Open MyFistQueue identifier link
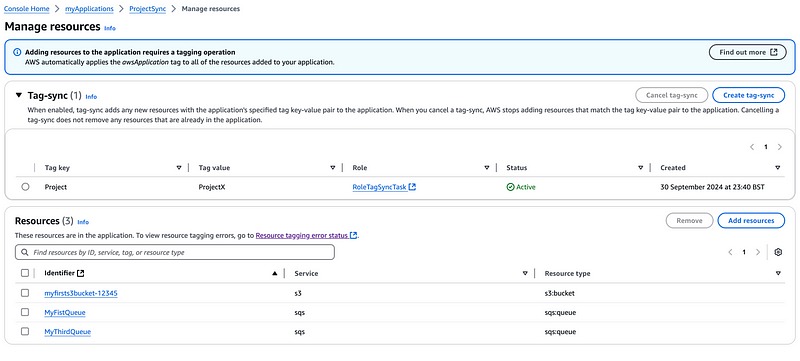This screenshot has height=361, width=800. click(65, 313)
